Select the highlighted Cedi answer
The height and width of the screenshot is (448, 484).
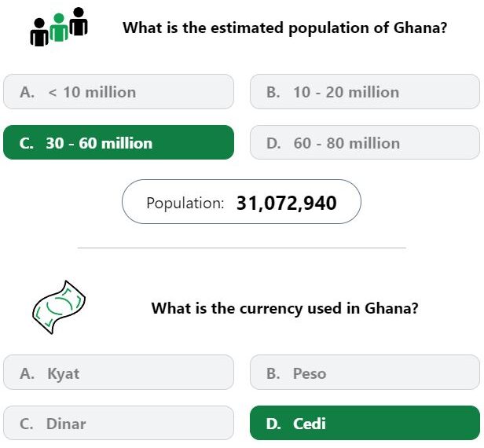365,423
